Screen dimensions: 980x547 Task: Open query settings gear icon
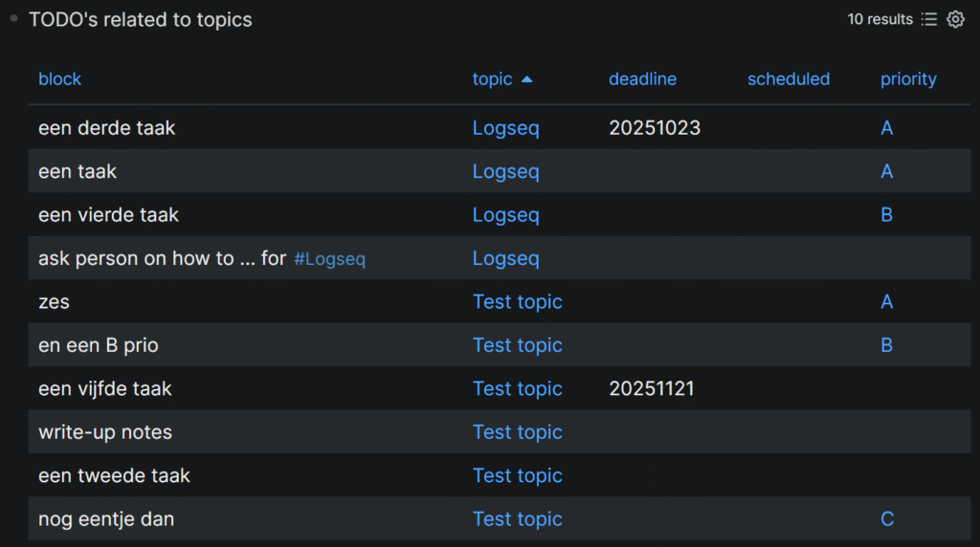point(955,19)
